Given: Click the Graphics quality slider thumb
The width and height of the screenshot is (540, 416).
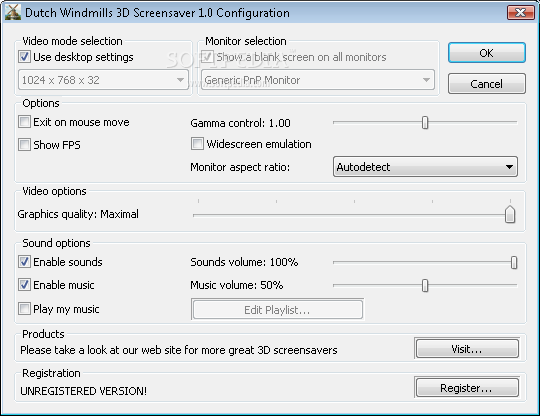Looking at the screenshot, I should click(510, 215).
